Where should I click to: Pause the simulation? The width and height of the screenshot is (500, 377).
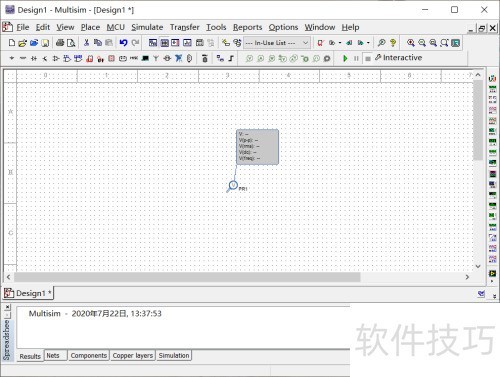pyautogui.click(x=356, y=58)
